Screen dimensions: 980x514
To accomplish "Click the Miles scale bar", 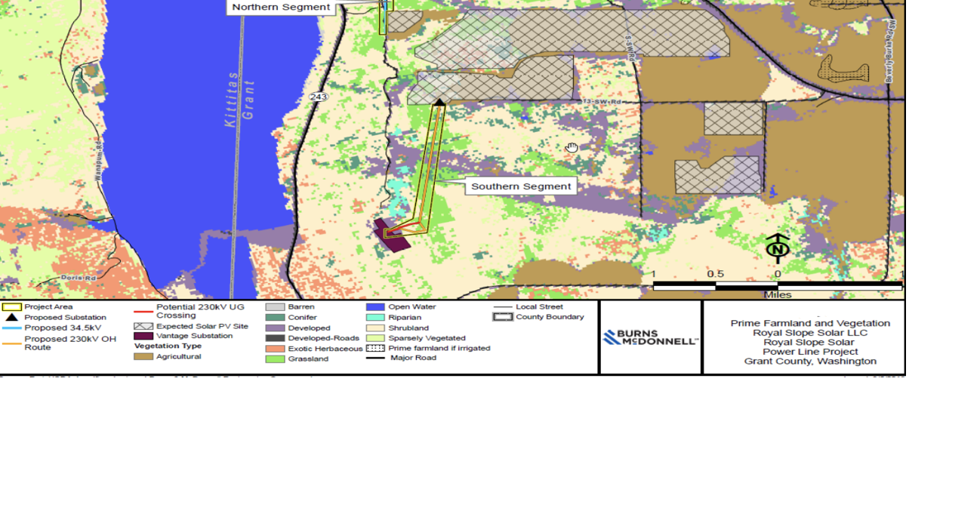I will (x=778, y=286).
